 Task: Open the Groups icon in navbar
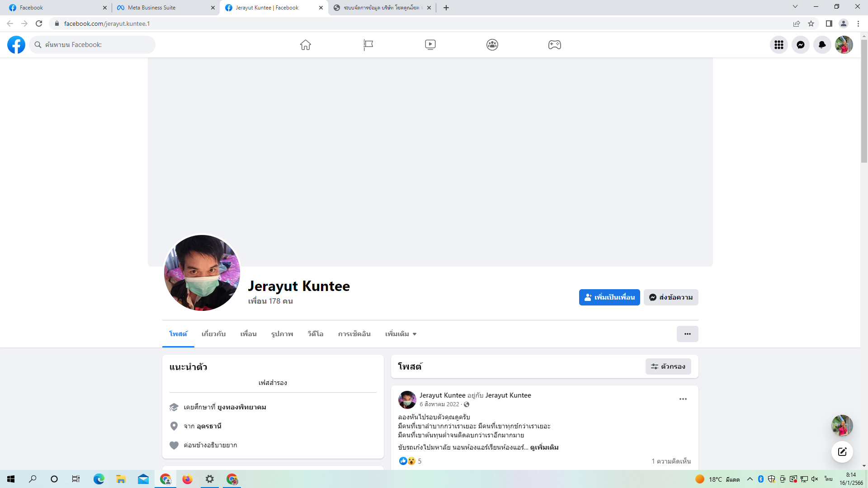[492, 45]
